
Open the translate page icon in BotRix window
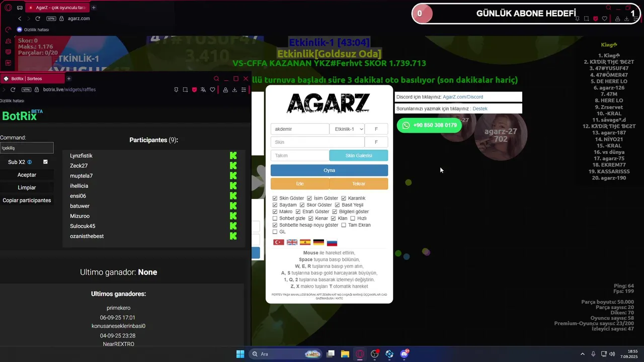(203, 89)
